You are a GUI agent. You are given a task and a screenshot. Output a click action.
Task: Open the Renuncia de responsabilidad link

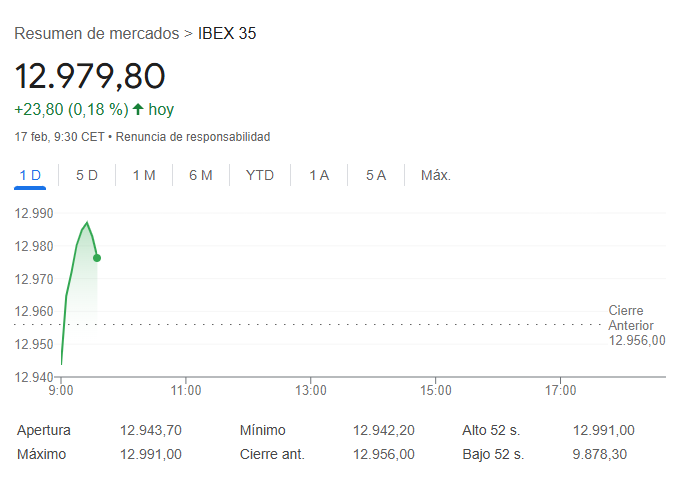(x=193, y=136)
